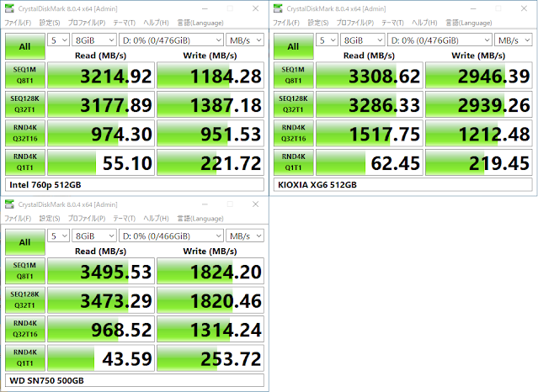
Task: Click CrystalDiskMark title icon in WD SN750 window
Action: 9,204
